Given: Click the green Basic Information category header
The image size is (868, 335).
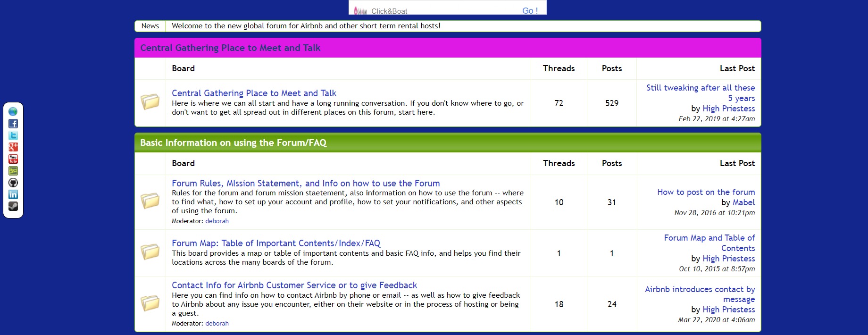Looking at the screenshot, I should point(234,142).
